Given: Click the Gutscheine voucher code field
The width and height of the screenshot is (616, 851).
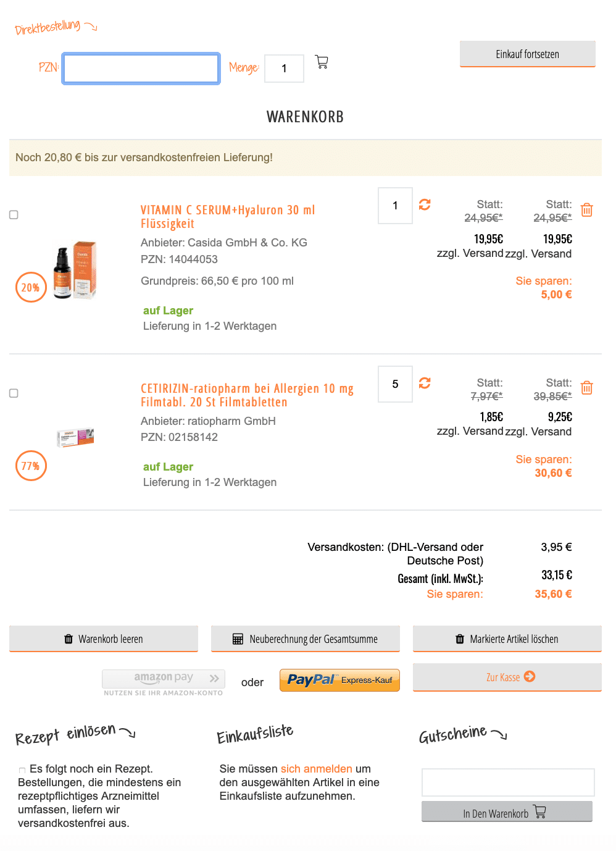Looking at the screenshot, I should click(508, 782).
